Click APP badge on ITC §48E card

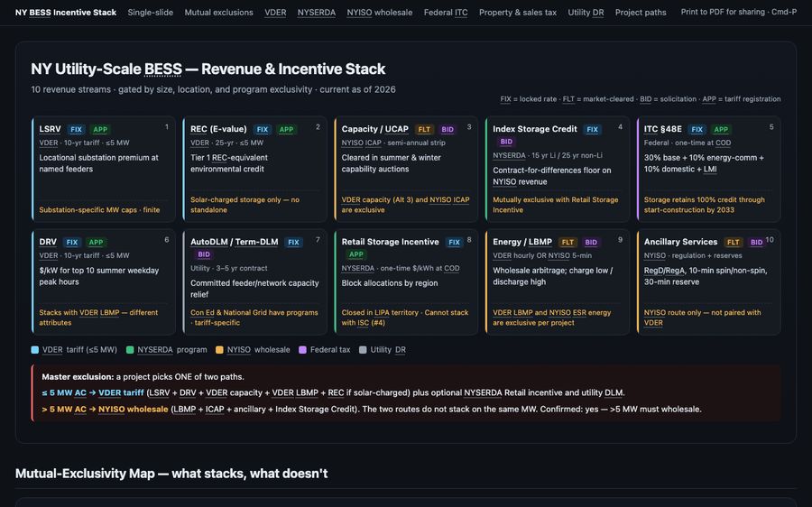click(x=721, y=130)
